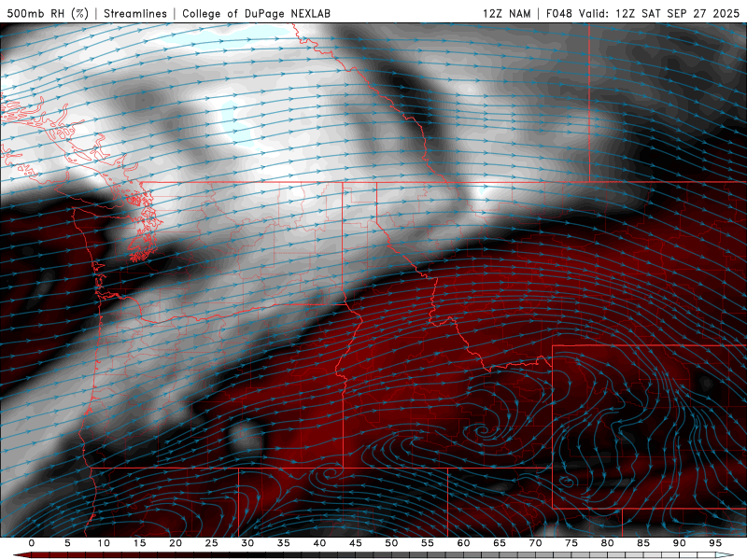Click the colorbar label '40'
The width and height of the screenshot is (747, 560).
pos(319,543)
